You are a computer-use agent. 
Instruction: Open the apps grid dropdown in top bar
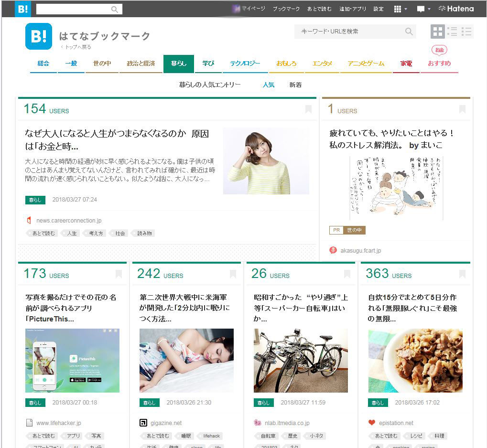[400, 9]
